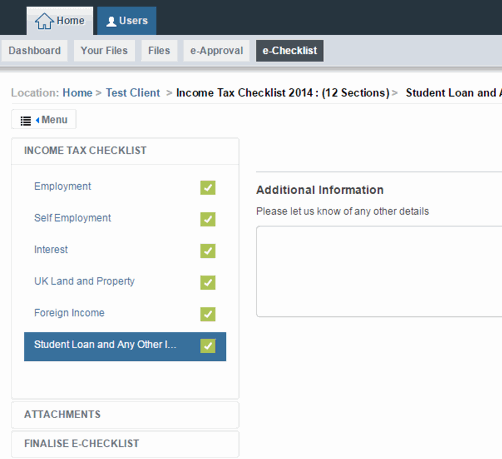
Task: Click the blue arrow beside Menu
Action: pyautogui.click(x=37, y=120)
